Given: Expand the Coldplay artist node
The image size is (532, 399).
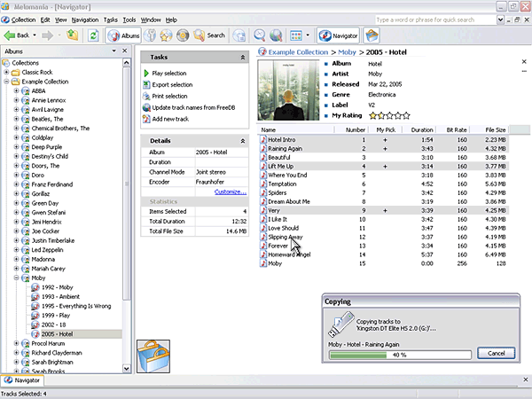Looking at the screenshot, I should (16, 137).
